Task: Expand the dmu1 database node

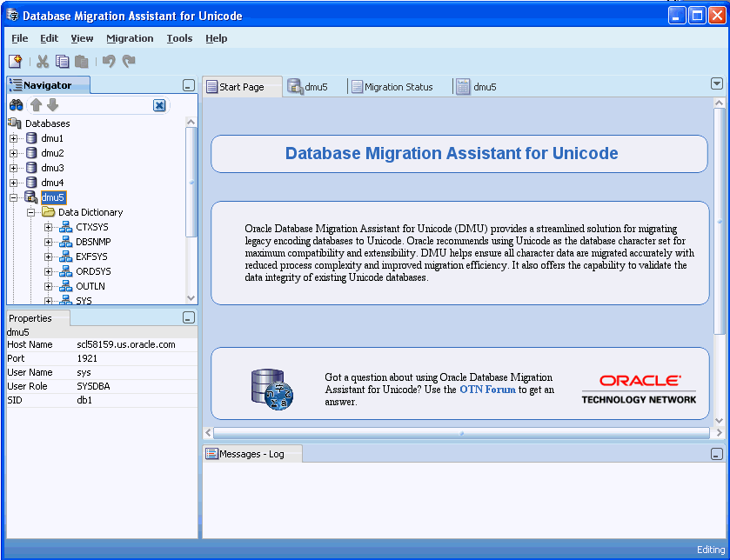Action: [14, 138]
